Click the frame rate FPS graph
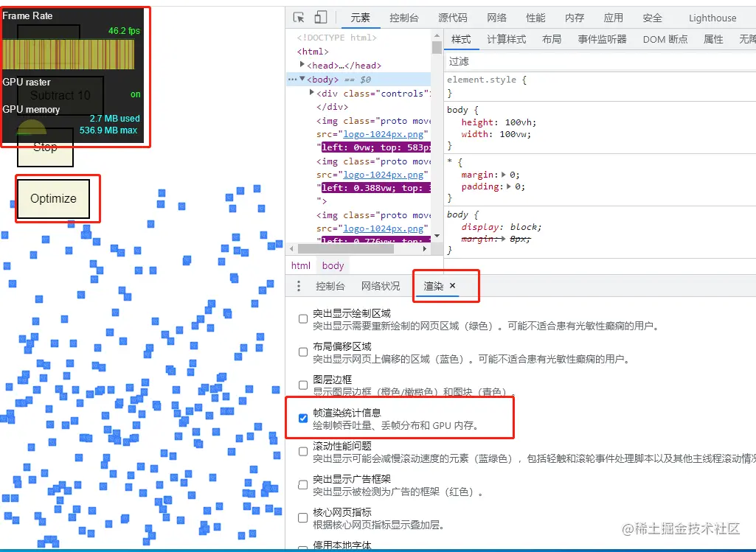The width and height of the screenshot is (756, 552). [69, 55]
